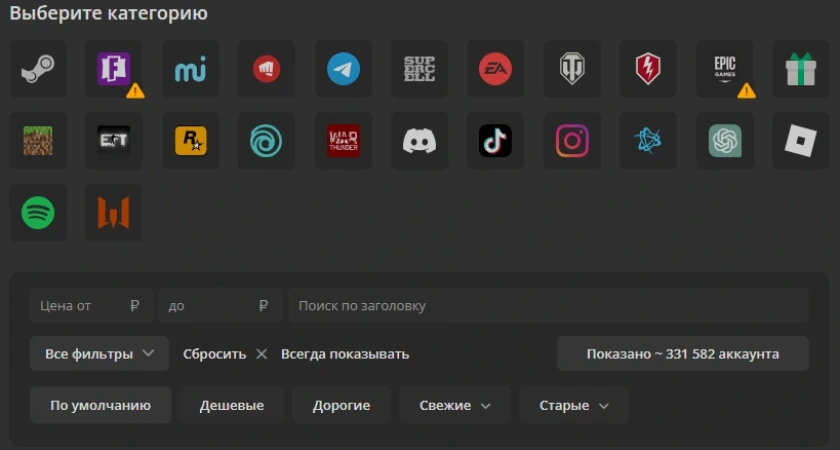Open the 'Свежие' sort dropdown
Screen dimensions: 840x450
[x=455, y=405]
